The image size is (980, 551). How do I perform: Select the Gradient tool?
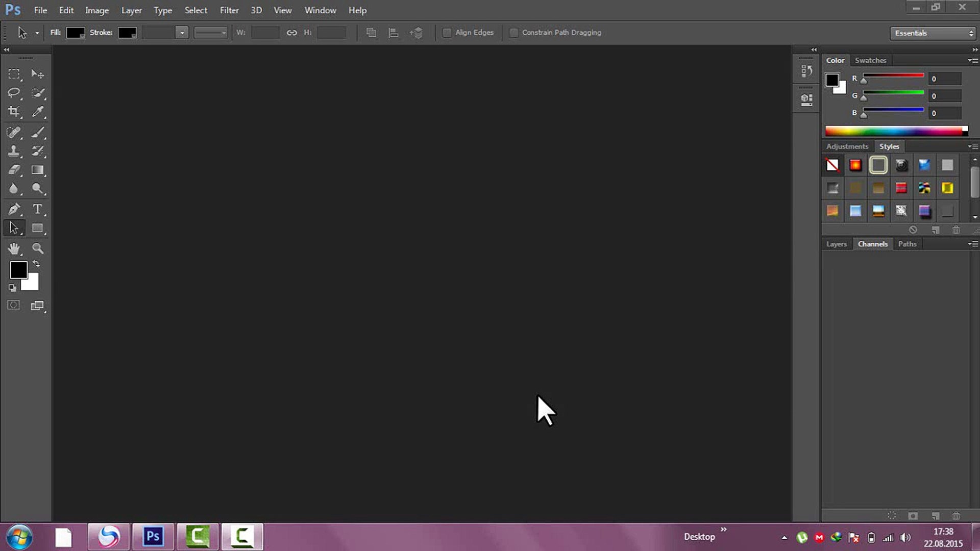(x=37, y=170)
